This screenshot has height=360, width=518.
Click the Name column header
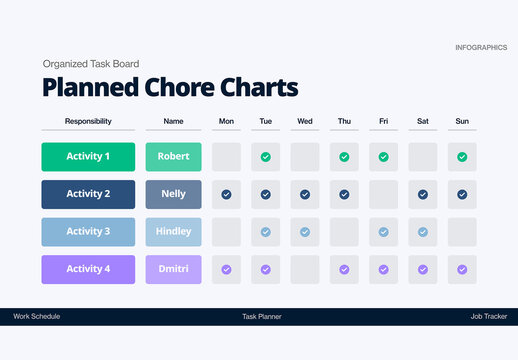pos(173,121)
